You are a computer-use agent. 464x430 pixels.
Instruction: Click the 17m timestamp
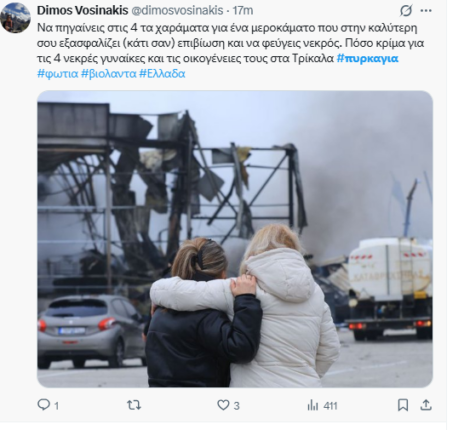(243, 10)
